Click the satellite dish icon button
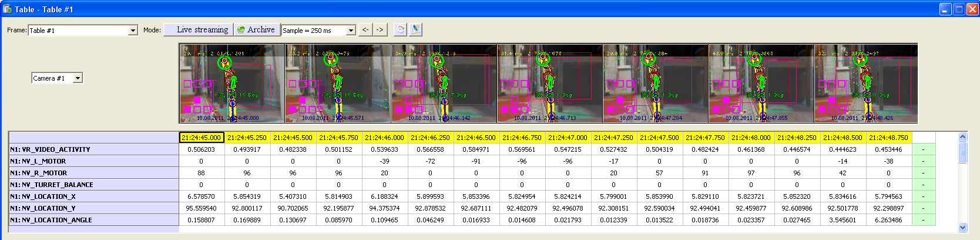Screen dimensions: 980x240 click(x=415, y=29)
